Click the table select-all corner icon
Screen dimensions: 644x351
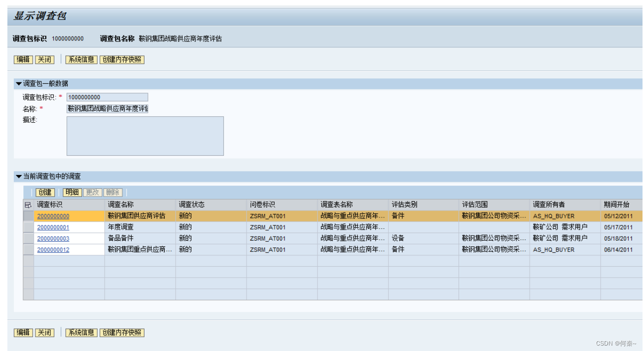28,205
